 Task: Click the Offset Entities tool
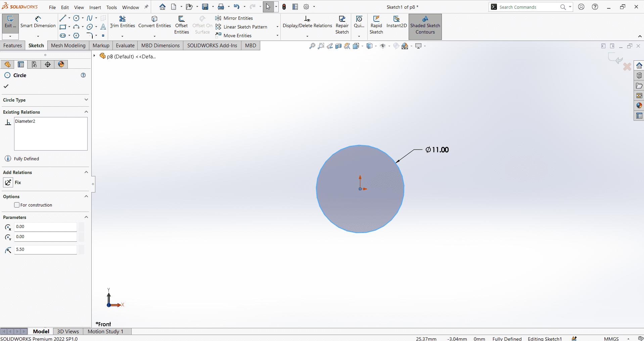pyautogui.click(x=182, y=25)
